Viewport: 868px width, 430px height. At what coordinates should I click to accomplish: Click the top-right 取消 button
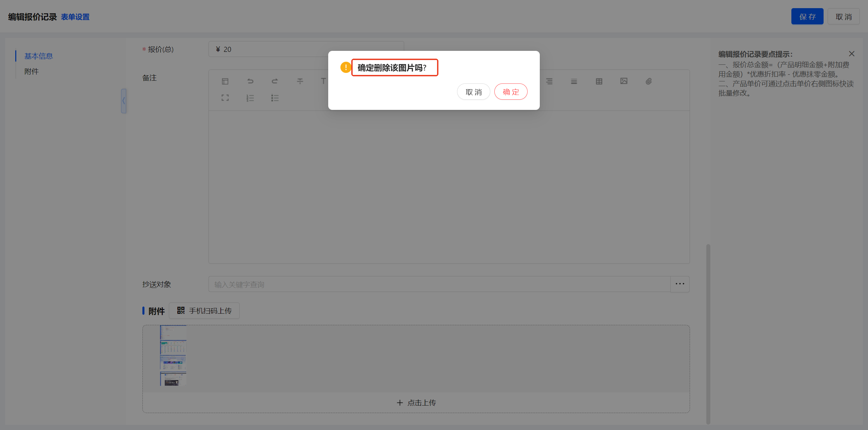[844, 17]
